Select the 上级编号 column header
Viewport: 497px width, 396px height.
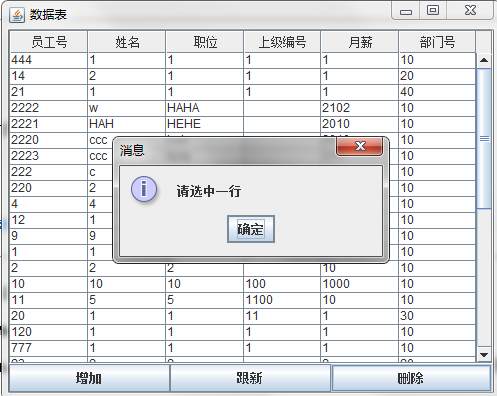[282, 42]
